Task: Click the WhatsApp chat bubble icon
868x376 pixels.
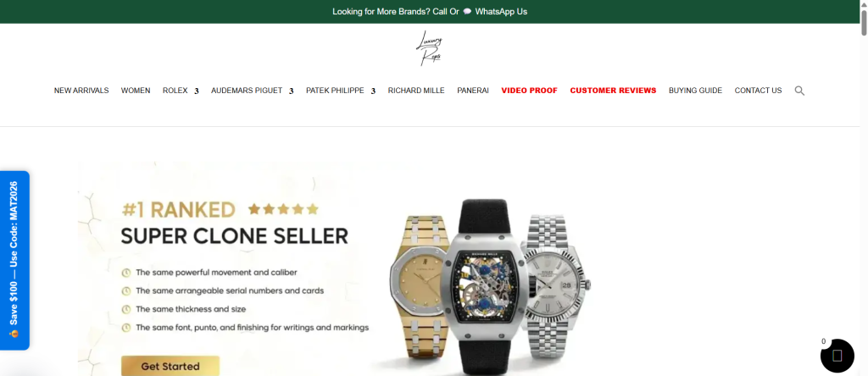Action: click(467, 12)
